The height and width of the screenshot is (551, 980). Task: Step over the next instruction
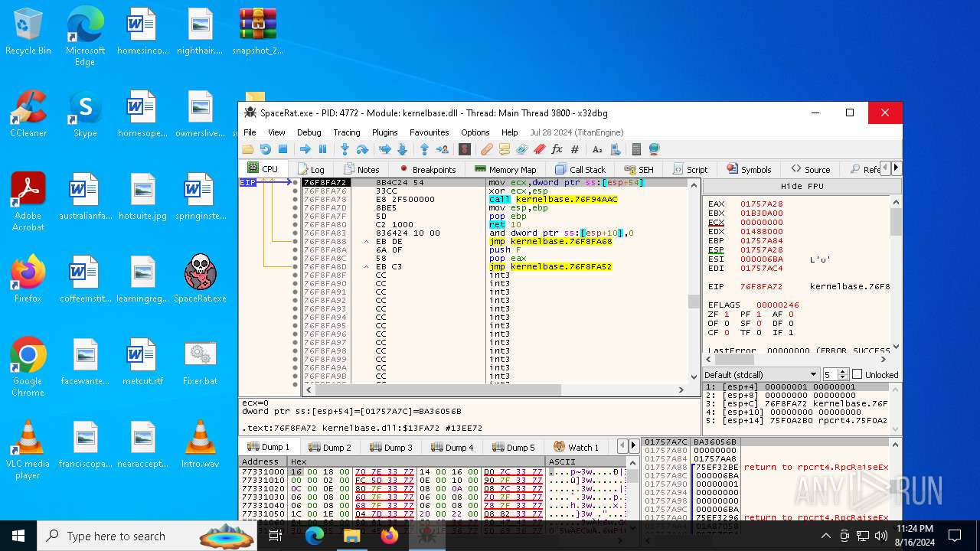tap(362, 149)
